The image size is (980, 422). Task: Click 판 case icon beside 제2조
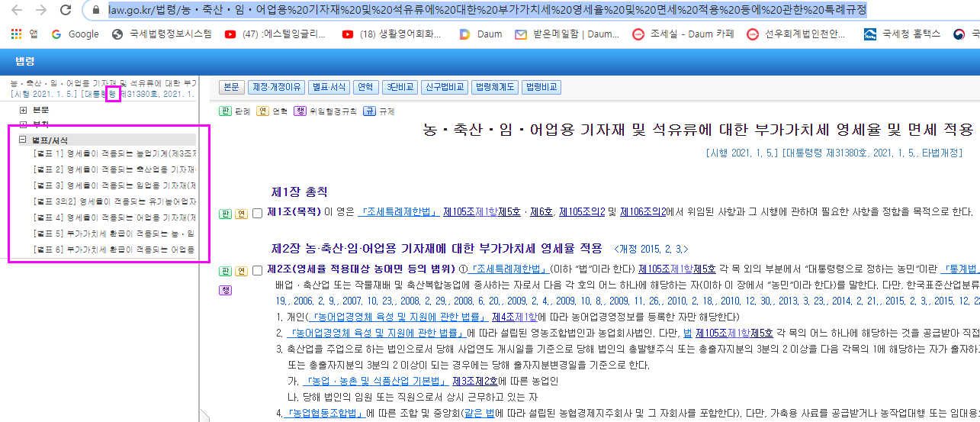pyautogui.click(x=225, y=270)
